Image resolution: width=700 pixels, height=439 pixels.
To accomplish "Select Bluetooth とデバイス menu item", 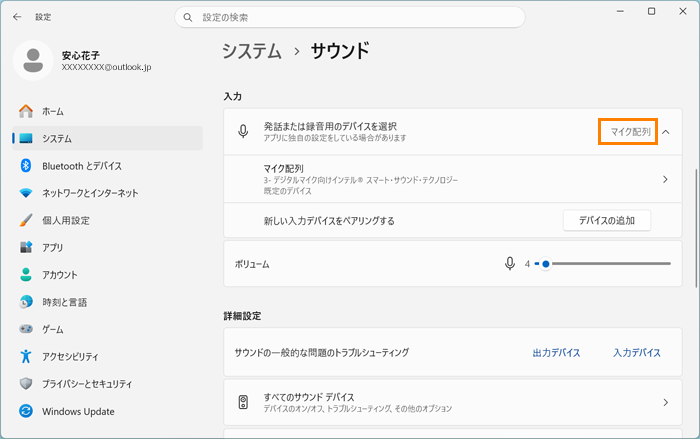I will click(x=107, y=166).
